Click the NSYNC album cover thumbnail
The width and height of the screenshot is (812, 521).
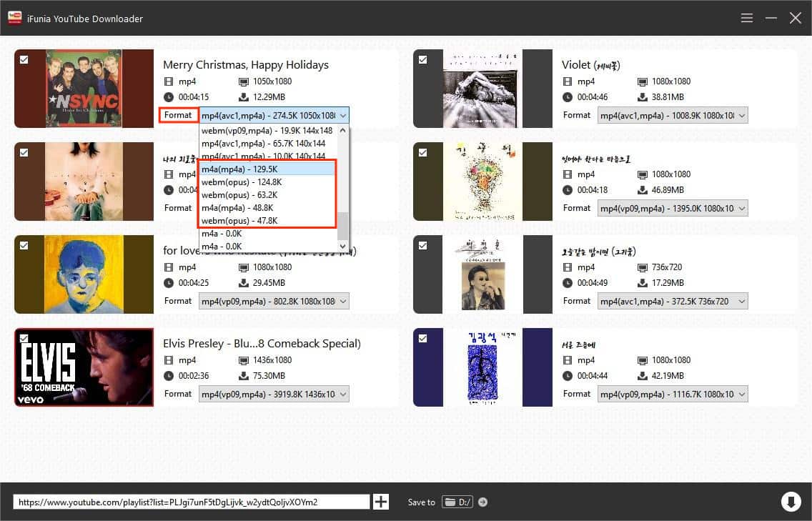pos(84,89)
